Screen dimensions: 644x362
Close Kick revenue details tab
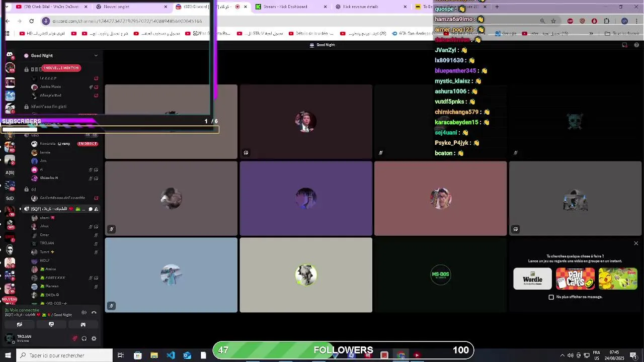405,7
